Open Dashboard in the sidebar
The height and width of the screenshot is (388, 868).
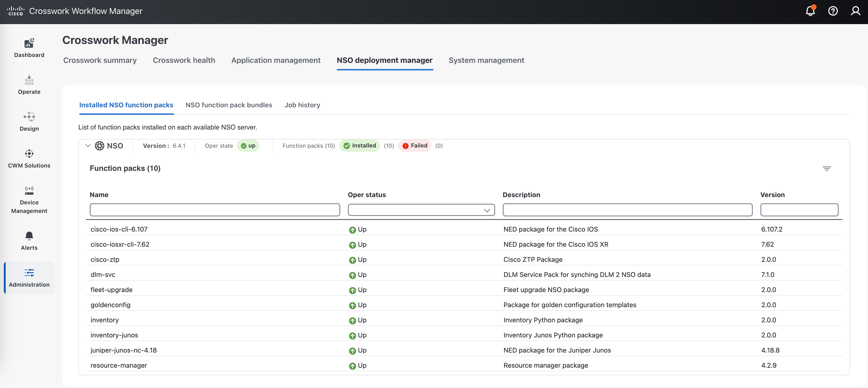(x=29, y=48)
